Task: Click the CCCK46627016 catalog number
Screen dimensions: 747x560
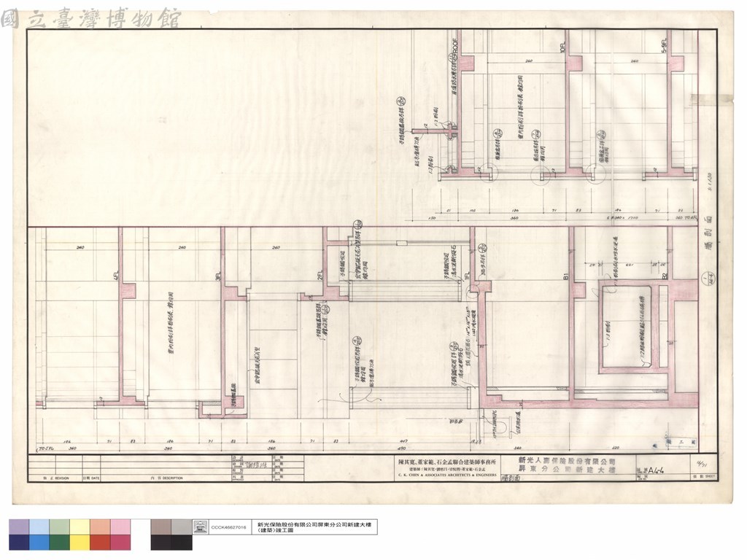Action: click(x=229, y=528)
